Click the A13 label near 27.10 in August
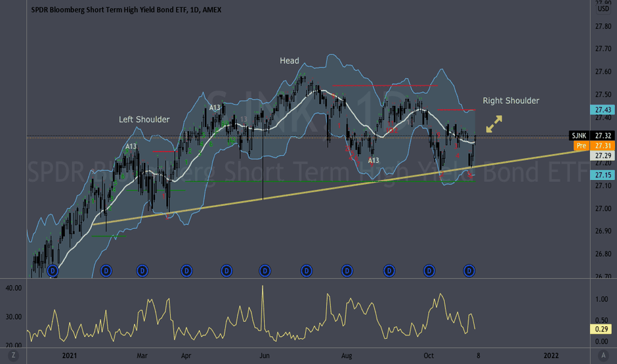Screen dimensions: 617x364 pyautogui.click(x=373, y=160)
